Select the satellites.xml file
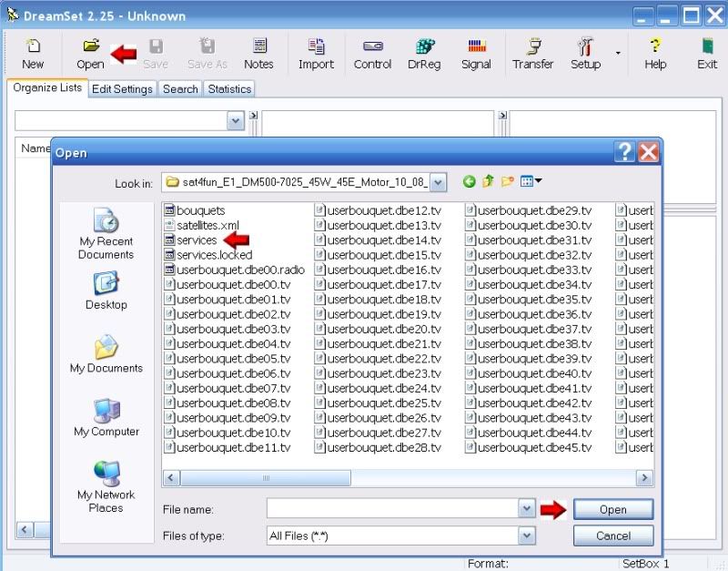Image resolution: width=728 pixels, height=571 pixels. point(201,225)
